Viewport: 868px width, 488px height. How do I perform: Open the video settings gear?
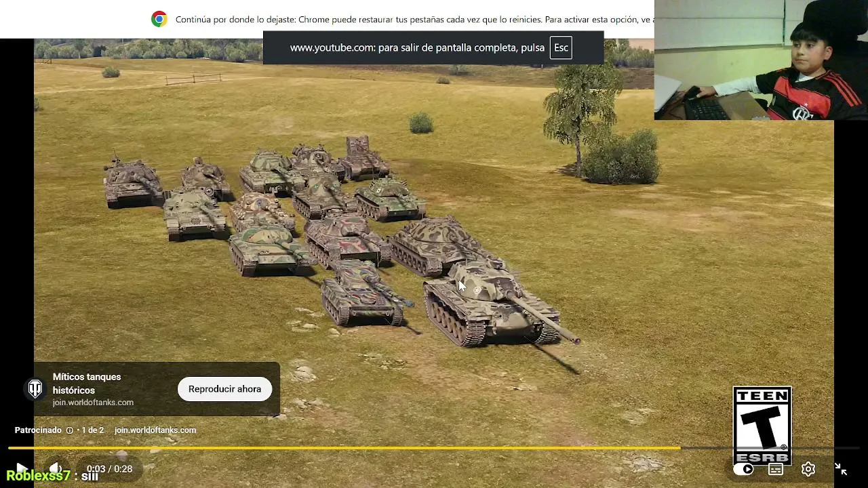pyautogui.click(x=808, y=469)
